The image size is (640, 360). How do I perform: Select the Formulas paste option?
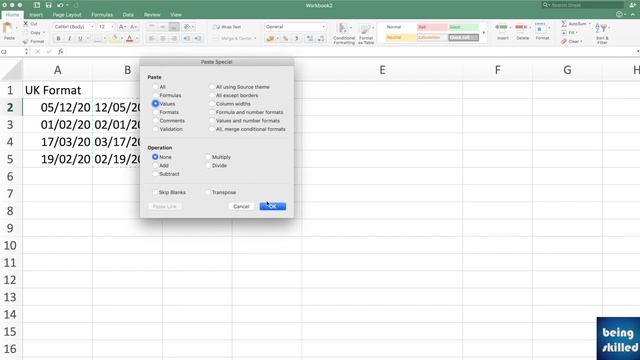pyautogui.click(x=155, y=95)
